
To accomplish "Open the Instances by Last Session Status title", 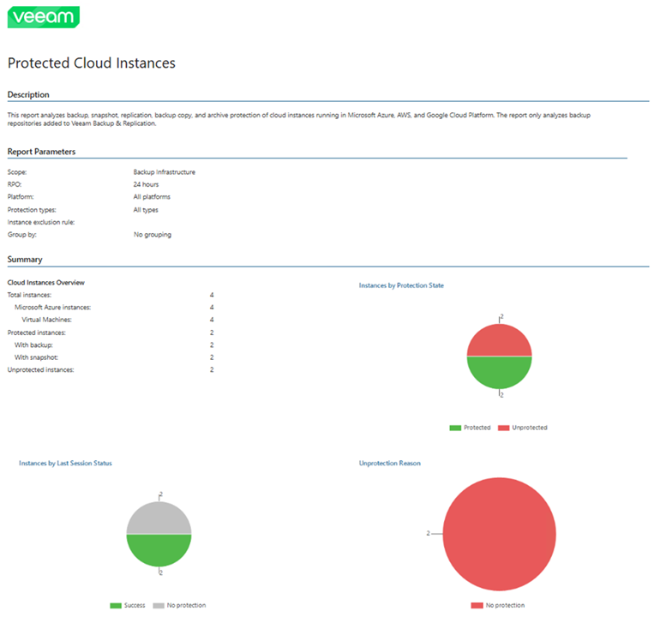I will (x=65, y=464).
